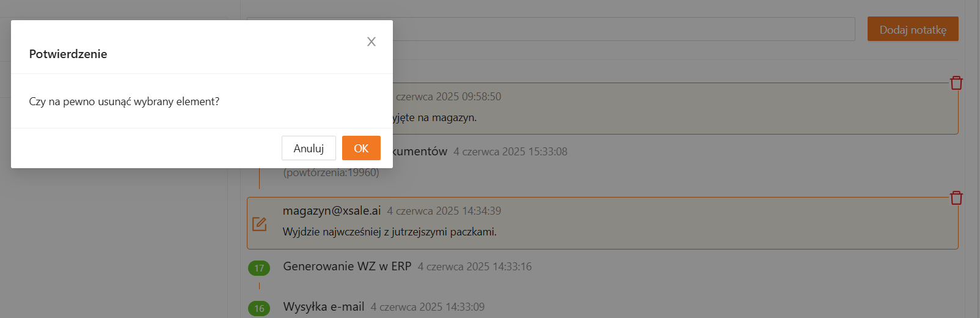Select the green step badge 16

pyautogui.click(x=259, y=308)
